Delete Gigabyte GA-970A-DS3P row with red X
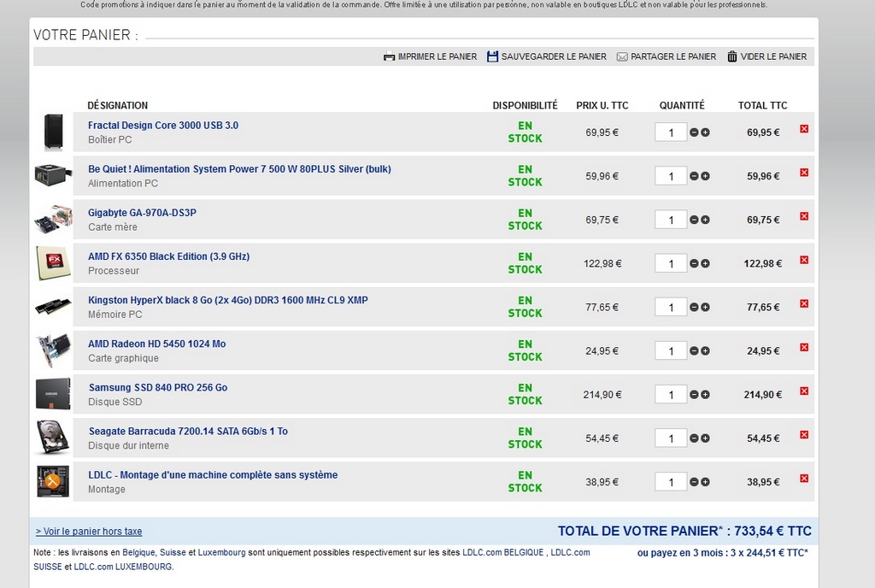 (804, 216)
